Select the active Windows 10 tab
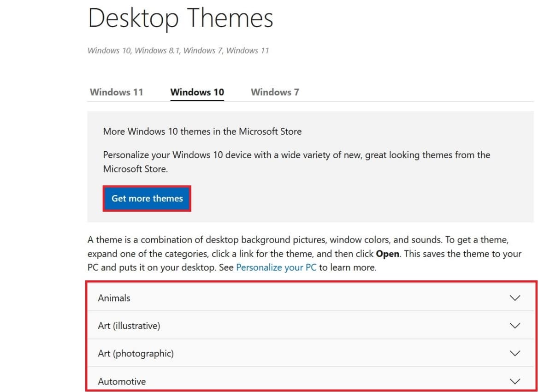The width and height of the screenshot is (544, 392). pos(197,92)
